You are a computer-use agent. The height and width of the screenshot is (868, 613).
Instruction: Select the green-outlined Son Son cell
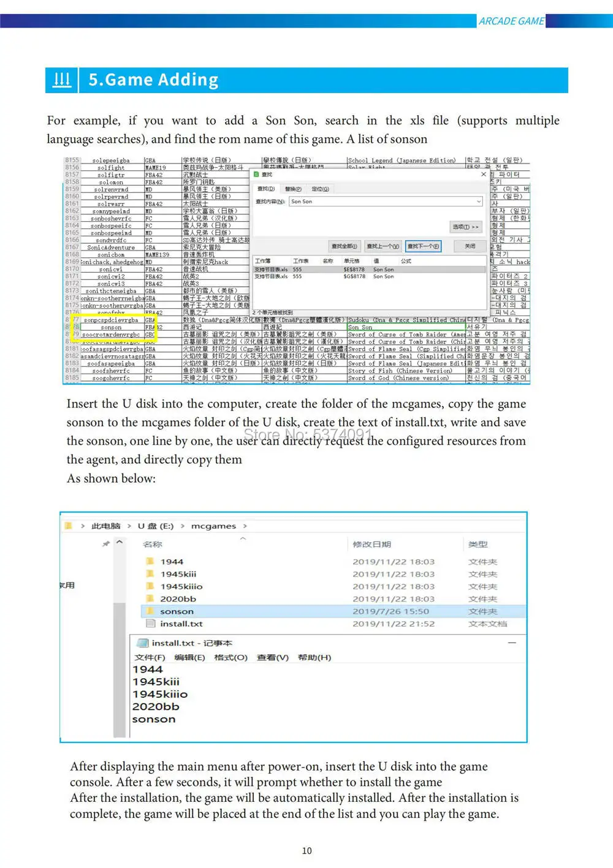pyautogui.click(x=406, y=328)
